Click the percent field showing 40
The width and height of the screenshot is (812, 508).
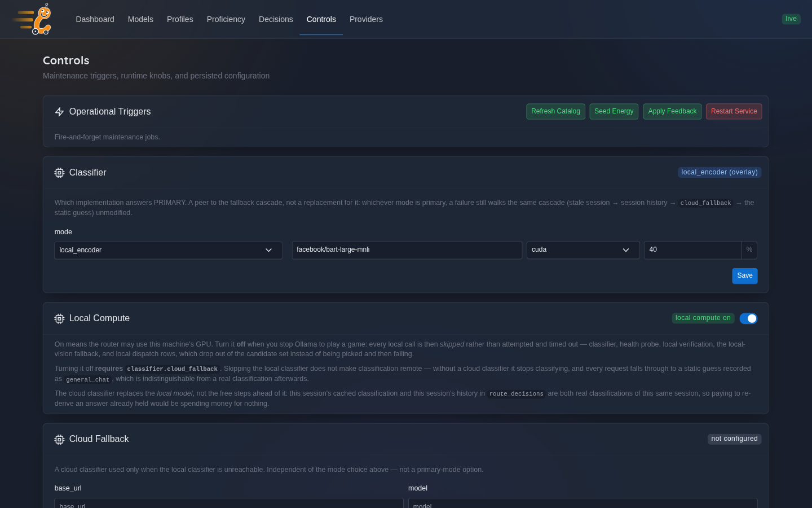692,250
